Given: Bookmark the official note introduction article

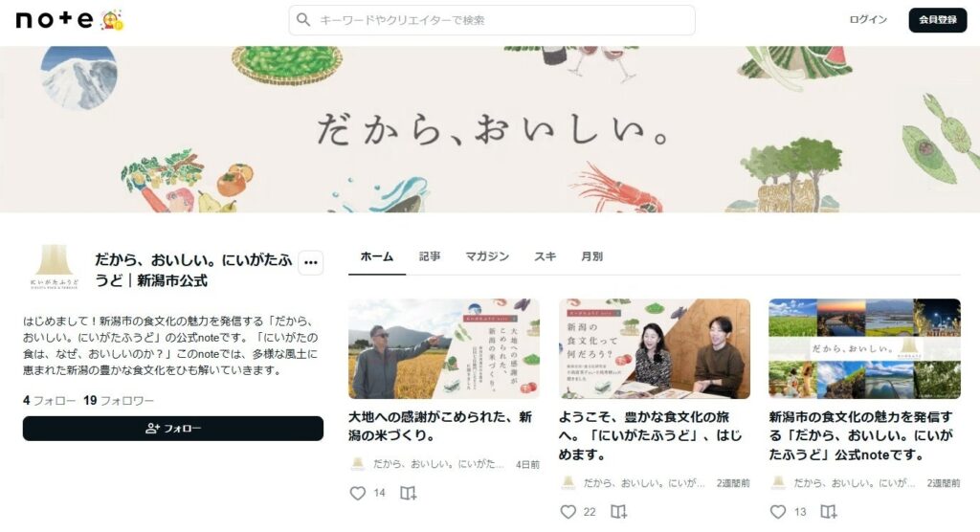Looking at the screenshot, I should 828,512.
